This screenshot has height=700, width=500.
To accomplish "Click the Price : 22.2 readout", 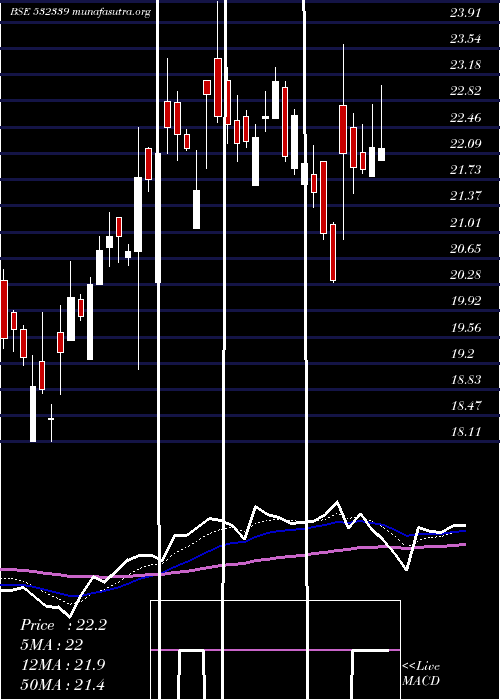I will click(x=63, y=625).
